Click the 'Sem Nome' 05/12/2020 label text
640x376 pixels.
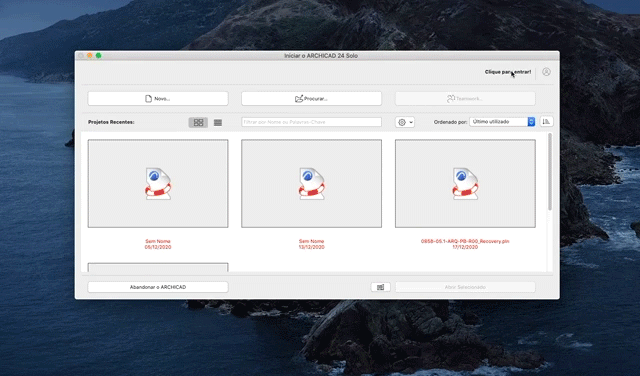point(158,244)
